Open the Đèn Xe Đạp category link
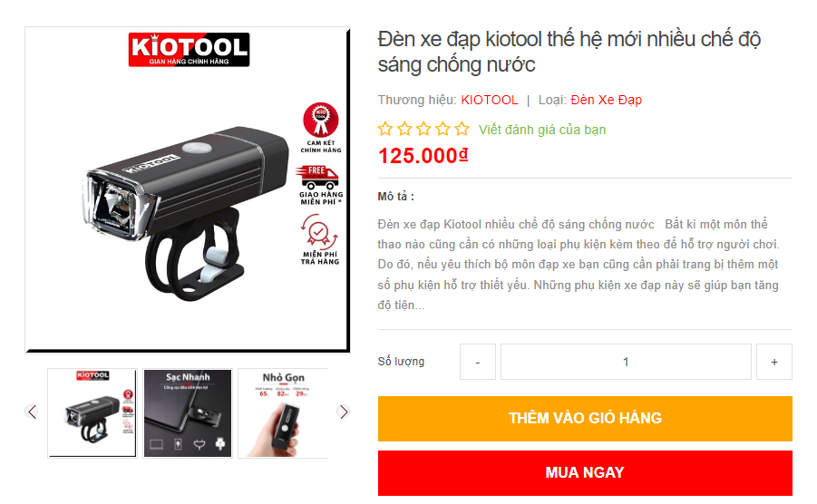 [x=606, y=100]
